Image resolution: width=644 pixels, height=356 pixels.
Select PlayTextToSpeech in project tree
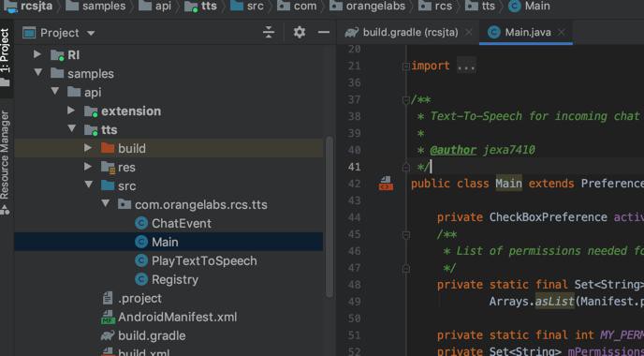(204, 260)
